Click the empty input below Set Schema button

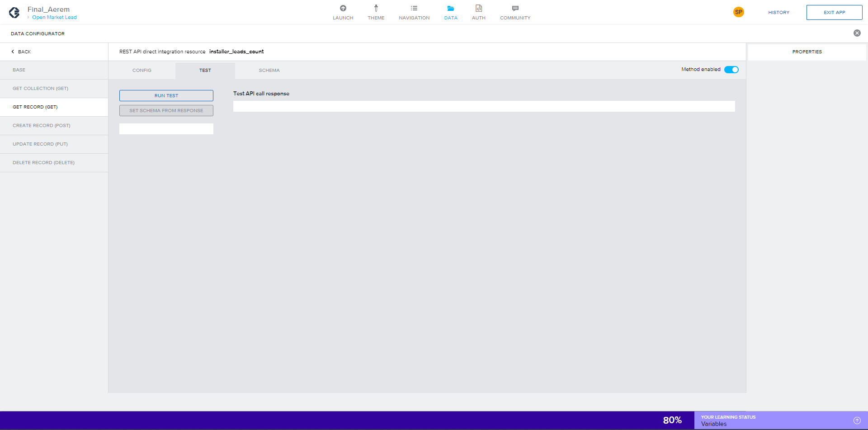(x=166, y=129)
